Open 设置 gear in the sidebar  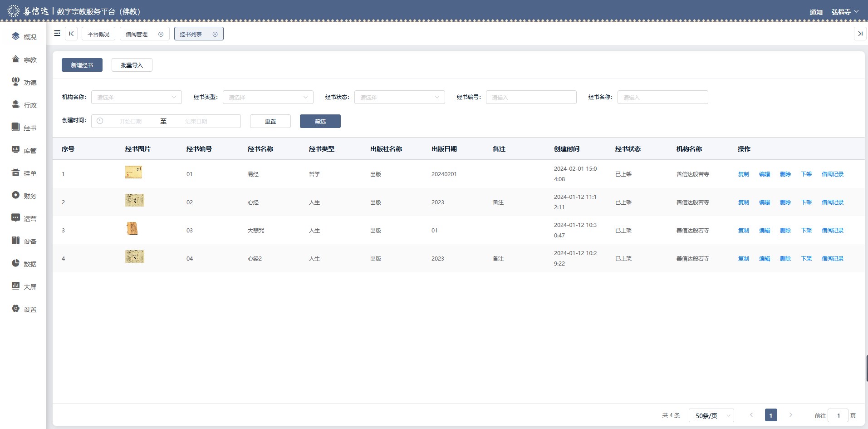tap(16, 309)
